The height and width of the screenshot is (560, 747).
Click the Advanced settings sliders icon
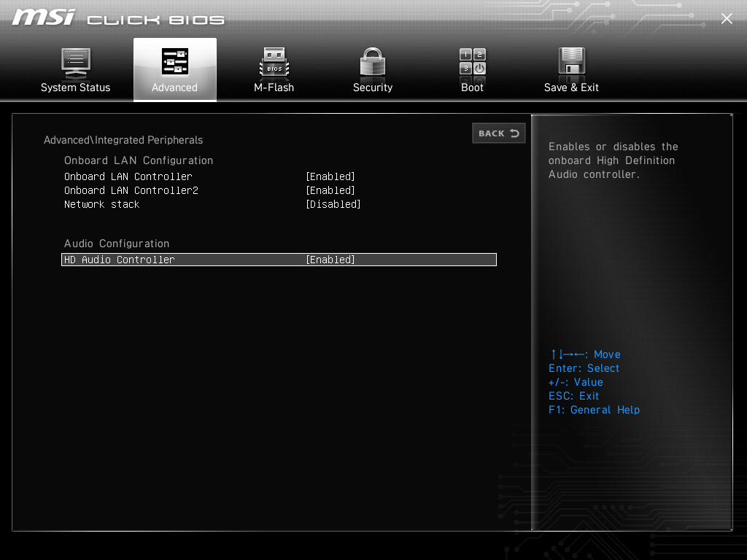coord(175,61)
